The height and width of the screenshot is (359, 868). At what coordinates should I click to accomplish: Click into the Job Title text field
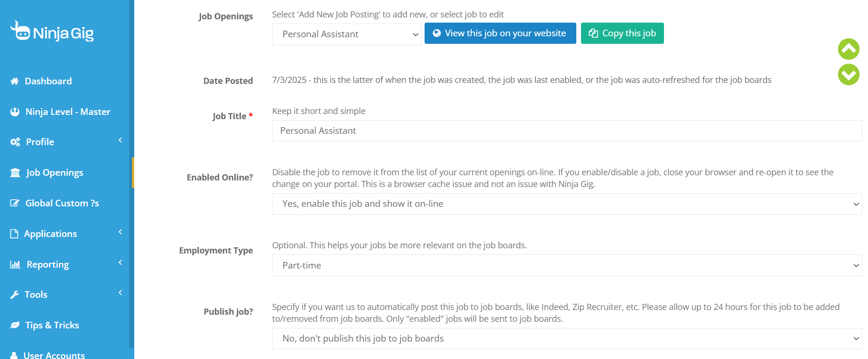coord(567,131)
